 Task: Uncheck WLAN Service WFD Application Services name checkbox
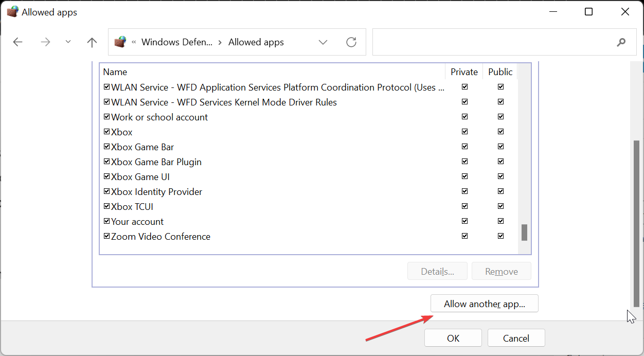click(x=107, y=87)
